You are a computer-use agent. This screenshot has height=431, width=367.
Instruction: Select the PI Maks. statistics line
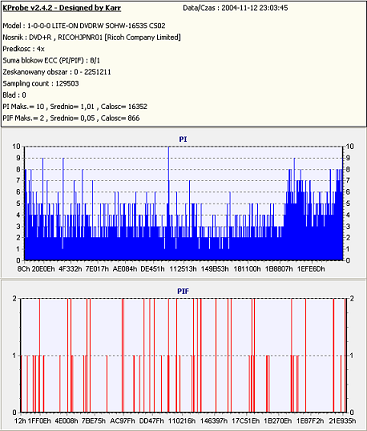click(x=75, y=107)
